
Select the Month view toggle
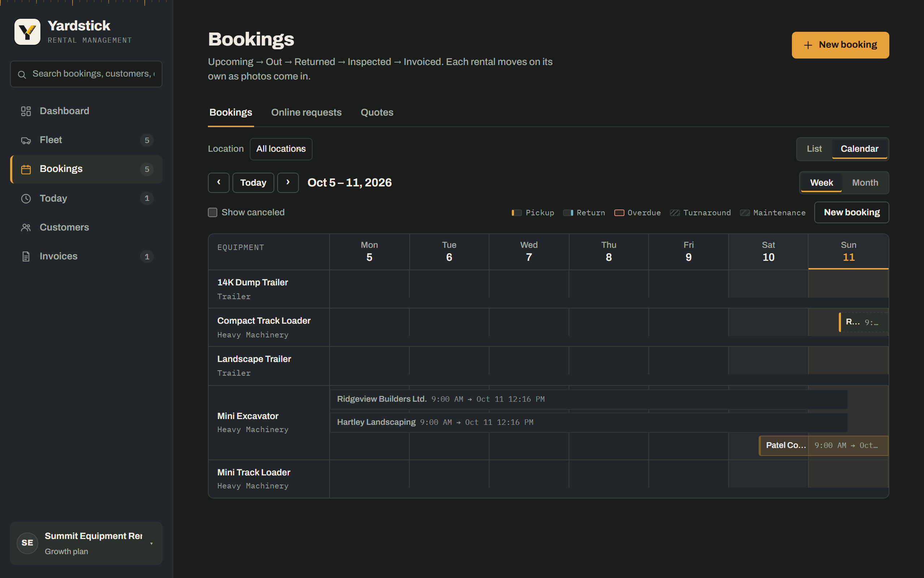pos(865,183)
